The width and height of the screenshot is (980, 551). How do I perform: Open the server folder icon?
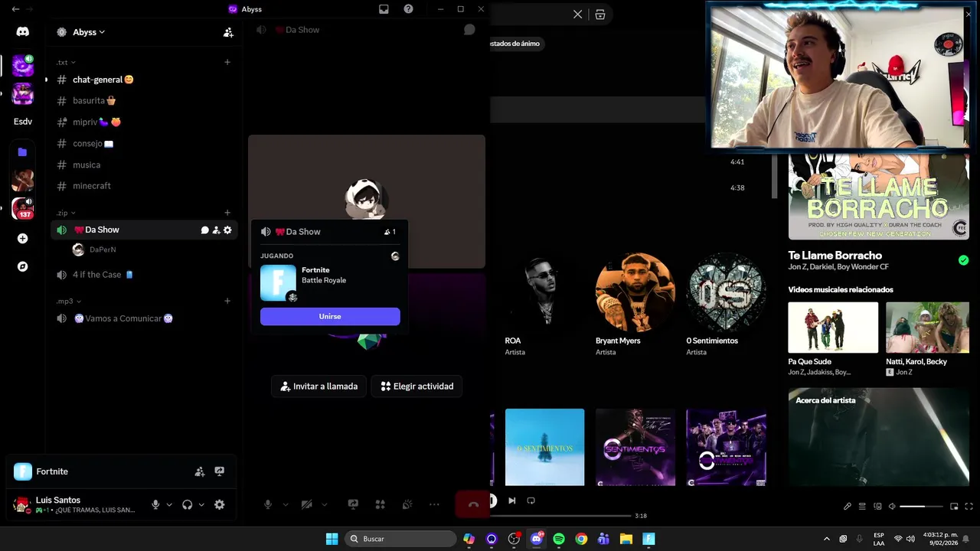[x=22, y=152]
